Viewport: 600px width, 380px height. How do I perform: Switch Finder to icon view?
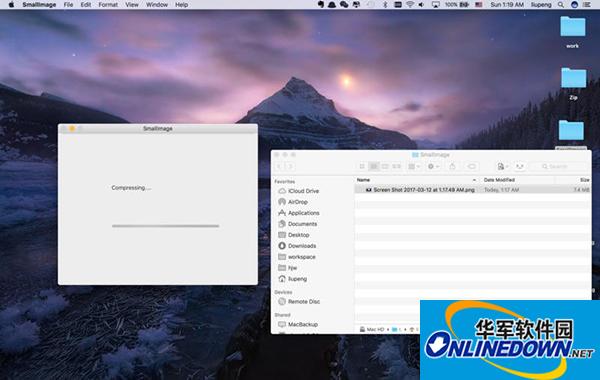[x=362, y=166]
